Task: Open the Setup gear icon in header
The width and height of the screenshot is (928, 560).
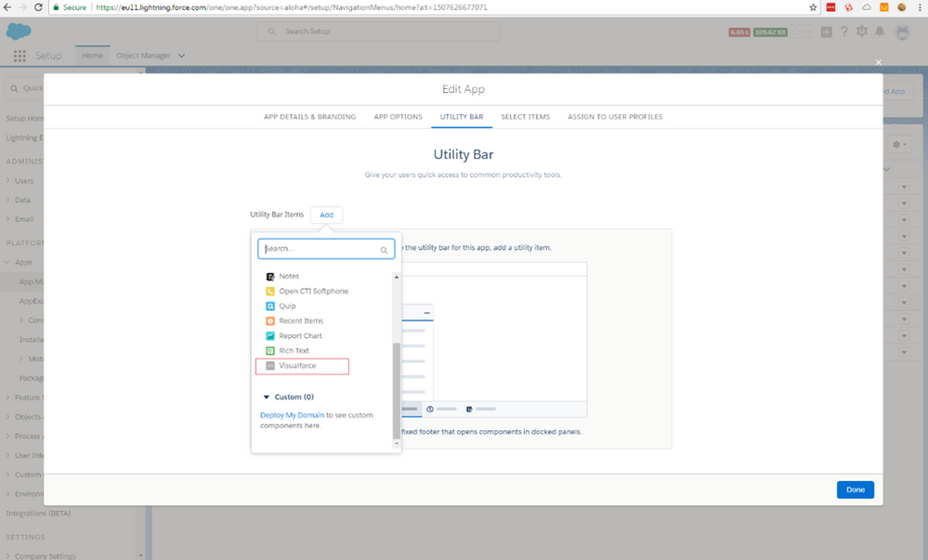Action: pyautogui.click(x=862, y=32)
